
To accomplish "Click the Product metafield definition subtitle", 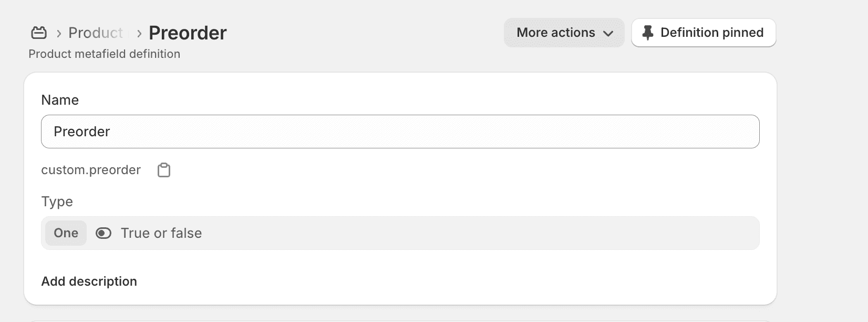I will (105, 54).
